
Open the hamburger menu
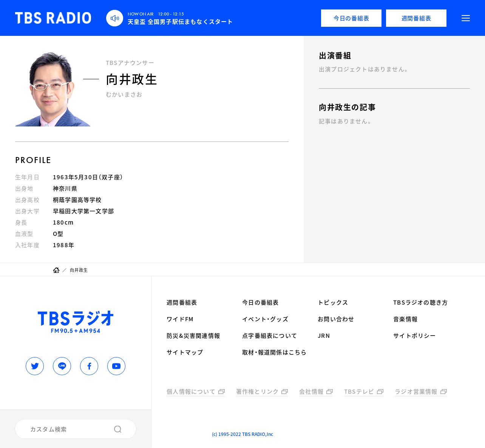(x=465, y=18)
